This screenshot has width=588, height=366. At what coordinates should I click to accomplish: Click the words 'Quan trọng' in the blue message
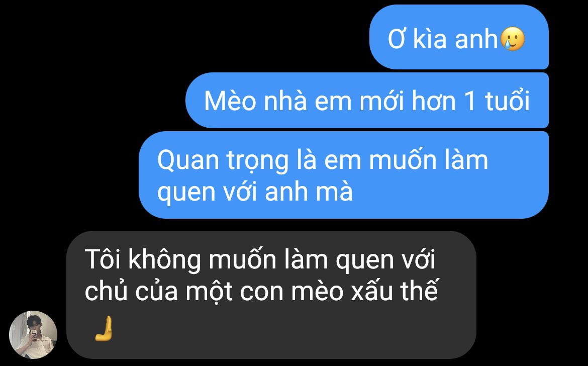(x=223, y=161)
